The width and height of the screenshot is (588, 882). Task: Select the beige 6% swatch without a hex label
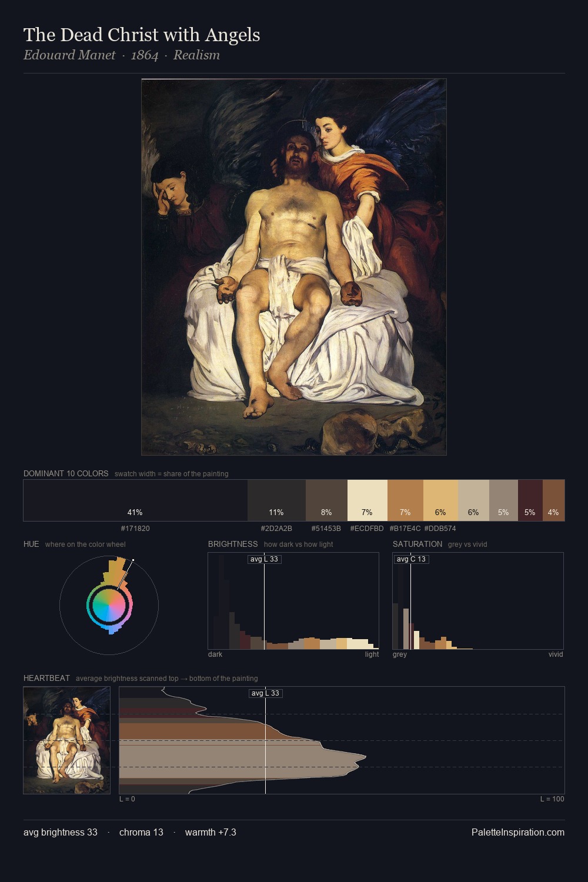pyautogui.click(x=473, y=500)
